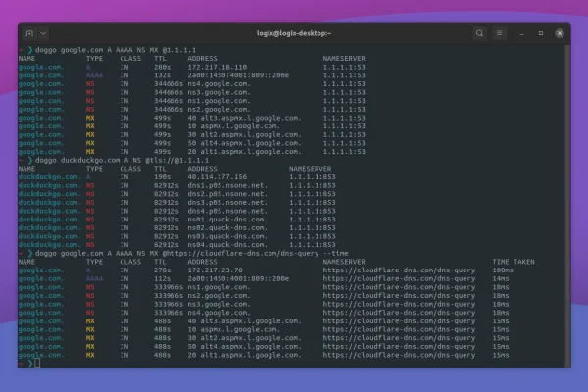Click the TTL value 132s
The width and height of the screenshot is (588, 392).
click(x=162, y=75)
